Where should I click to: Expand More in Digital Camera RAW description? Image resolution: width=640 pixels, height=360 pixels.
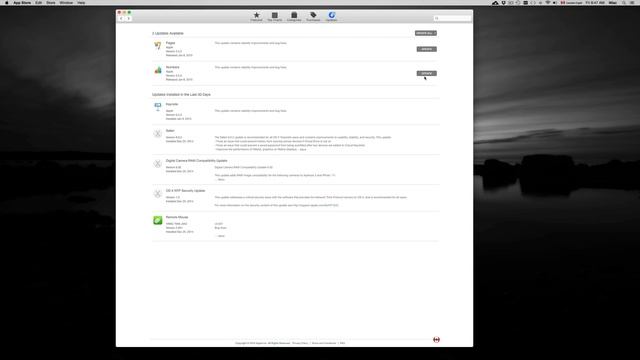(x=220, y=180)
